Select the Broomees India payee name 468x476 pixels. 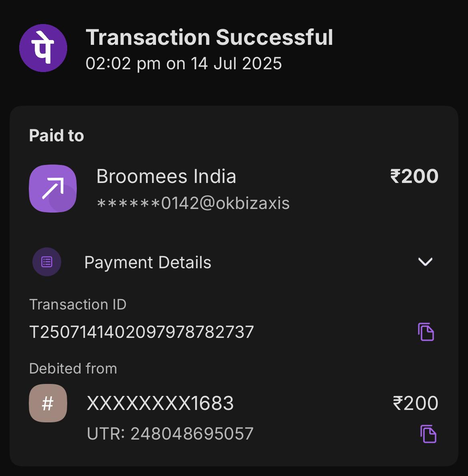pos(166,176)
